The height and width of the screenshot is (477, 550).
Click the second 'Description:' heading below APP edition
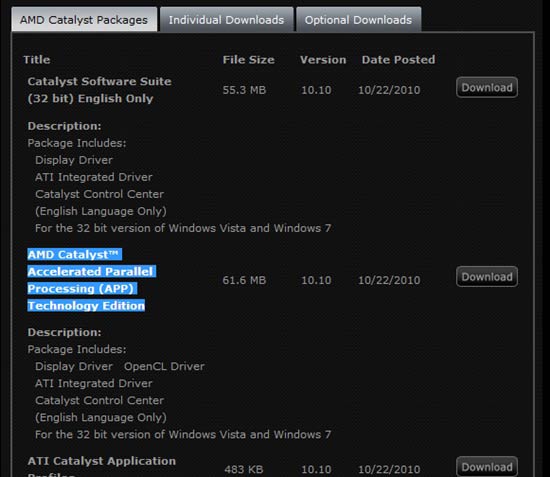65,332
